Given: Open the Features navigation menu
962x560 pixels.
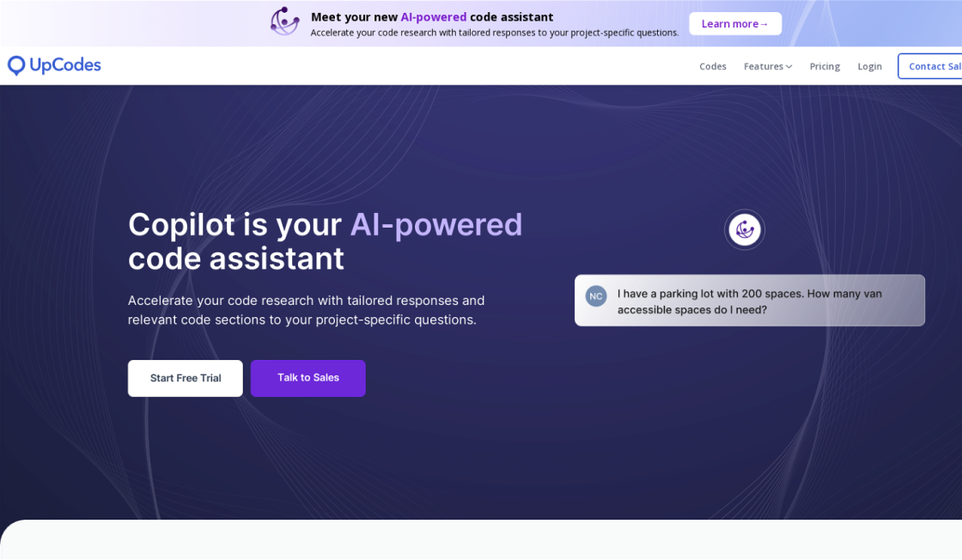Looking at the screenshot, I should pyautogui.click(x=763, y=66).
